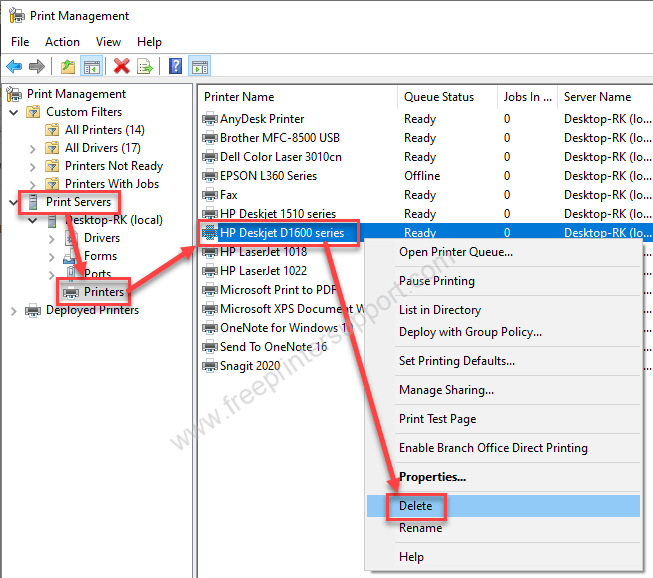
Task: Click the Deployed Printers icon
Action: [x=33, y=310]
